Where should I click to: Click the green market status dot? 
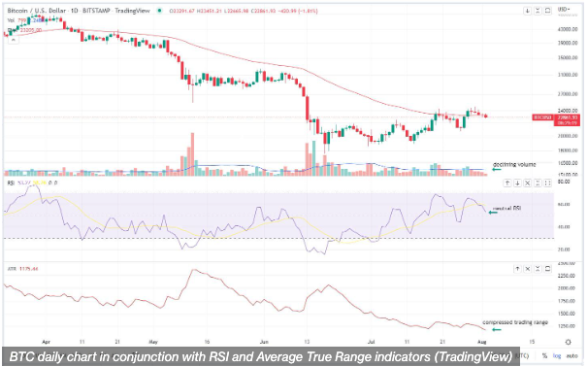(160, 11)
